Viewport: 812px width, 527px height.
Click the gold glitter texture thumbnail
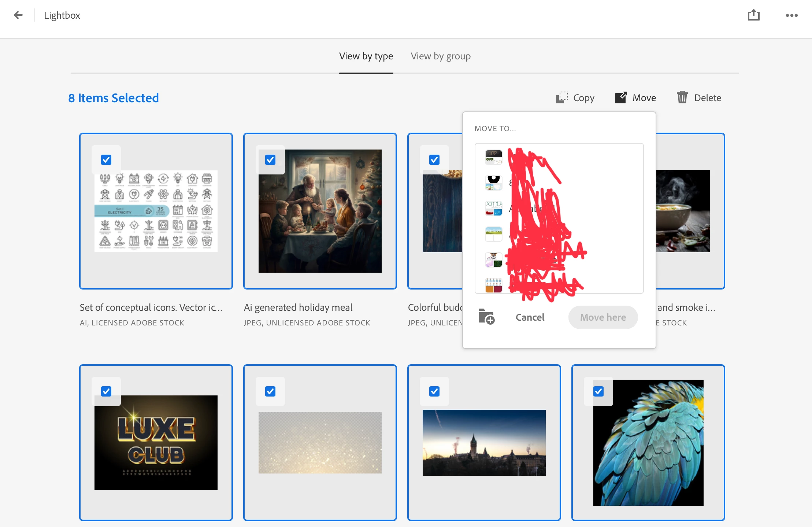(x=320, y=442)
